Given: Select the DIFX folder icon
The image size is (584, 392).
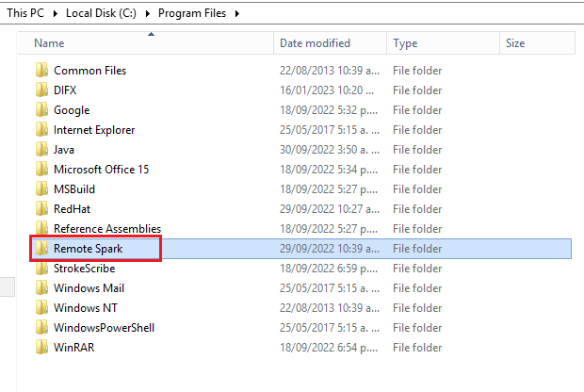Looking at the screenshot, I should point(41,90).
